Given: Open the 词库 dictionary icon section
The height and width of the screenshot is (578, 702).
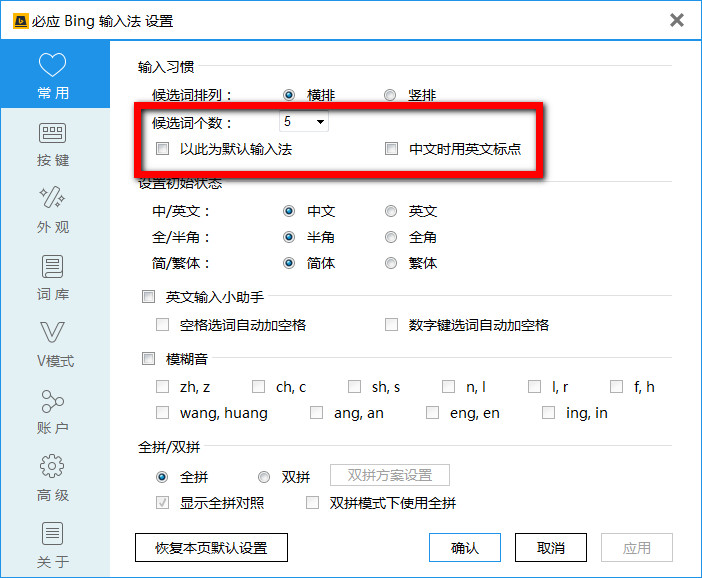Looking at the screenshot, I should (53, 278).
